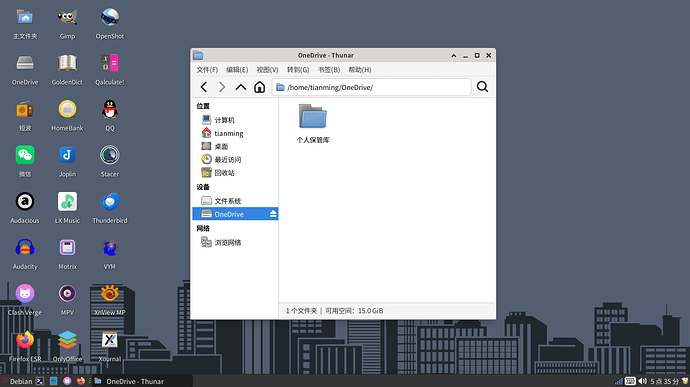Launch Firefox ESR from the desktop
The width and height of the screenshot is (690, 387).
(x=25, y=346)
